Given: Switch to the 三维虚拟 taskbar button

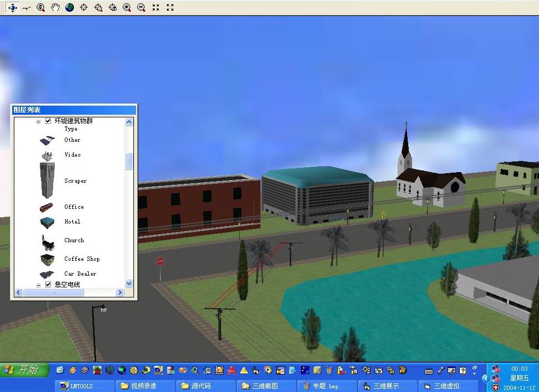Looking at the screenshot, I should [x=448, y=386].
